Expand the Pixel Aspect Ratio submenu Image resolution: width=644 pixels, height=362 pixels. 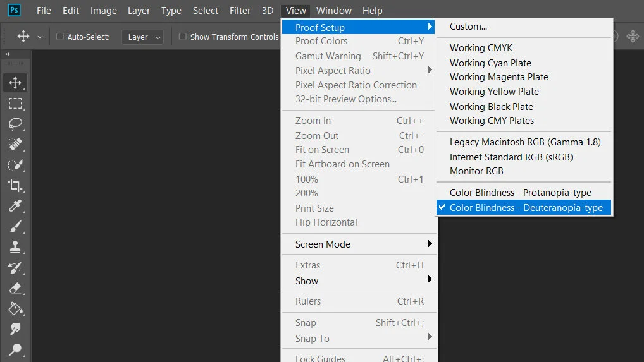[430, 70]
